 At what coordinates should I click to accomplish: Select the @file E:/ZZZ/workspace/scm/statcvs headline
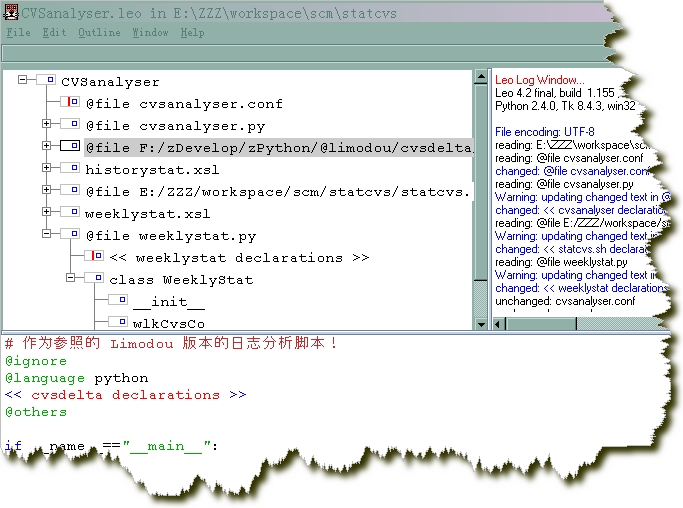tap(278, 192)
